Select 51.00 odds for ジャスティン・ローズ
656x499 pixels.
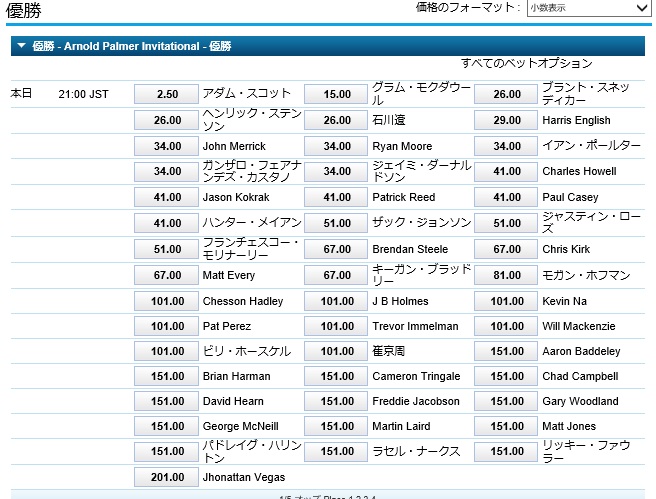[506, 223]
